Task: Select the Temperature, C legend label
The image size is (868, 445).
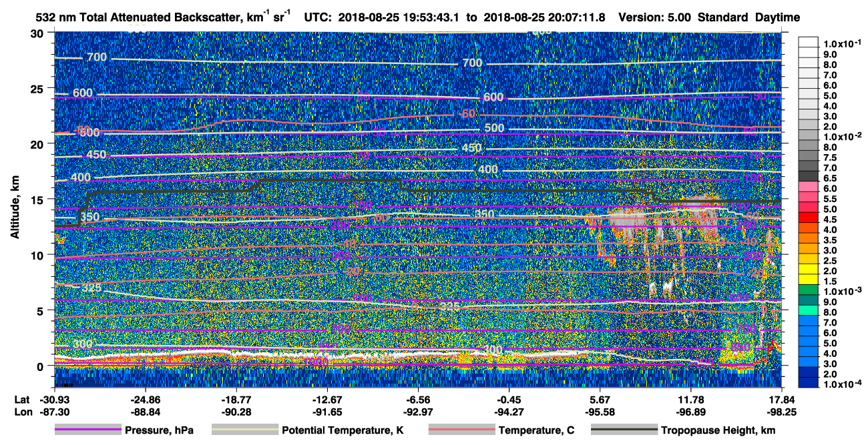Action: (536, 430)
